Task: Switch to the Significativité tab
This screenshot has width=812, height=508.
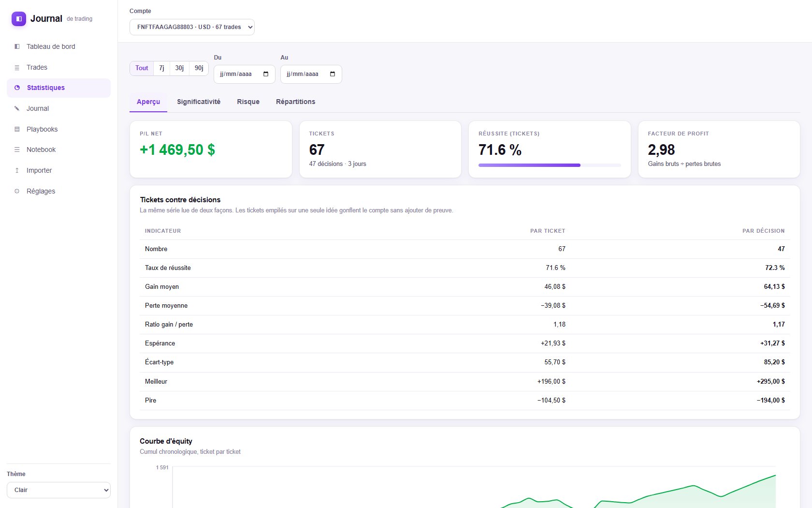Action: [x=199, y=102]
